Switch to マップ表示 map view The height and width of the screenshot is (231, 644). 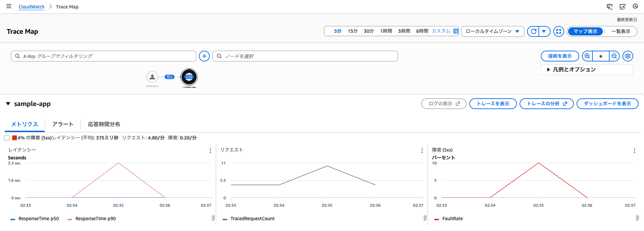click(585, 31)
